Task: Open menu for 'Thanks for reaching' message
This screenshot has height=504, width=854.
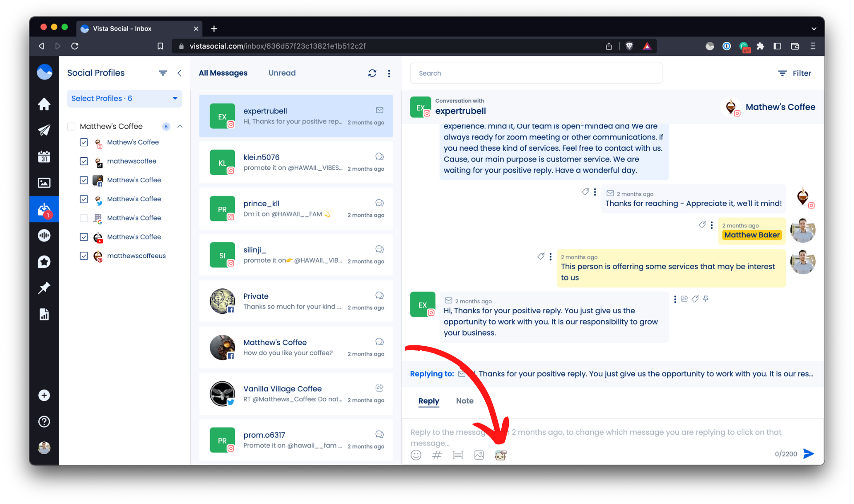Action: click(595, 192)
